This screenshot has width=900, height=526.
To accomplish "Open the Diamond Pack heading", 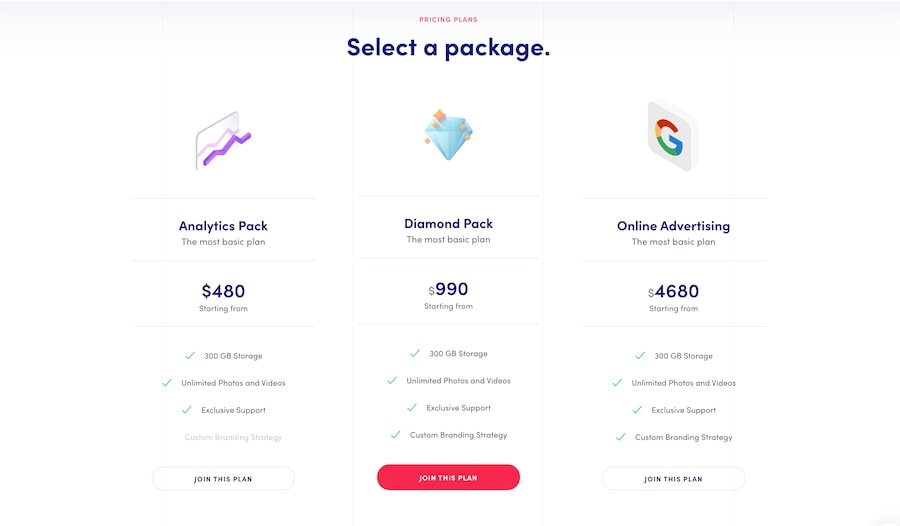I will pyautogui.click(x=448, y=224).
